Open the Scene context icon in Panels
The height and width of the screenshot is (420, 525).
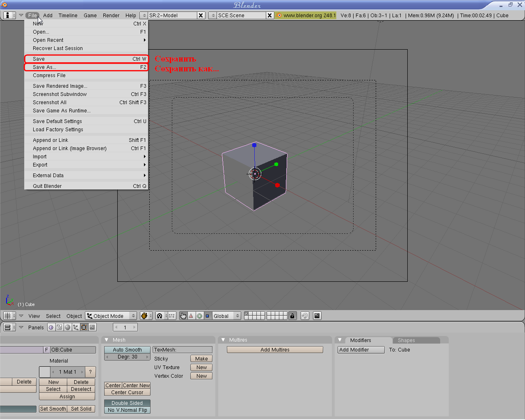[x=93, y=327]
